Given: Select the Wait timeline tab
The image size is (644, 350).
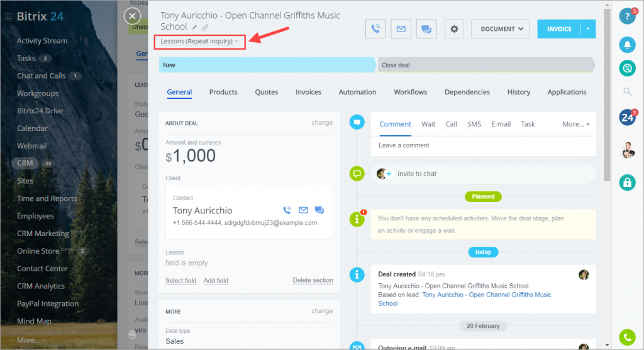Looking at the screenshot, I should tap(428, 124).
